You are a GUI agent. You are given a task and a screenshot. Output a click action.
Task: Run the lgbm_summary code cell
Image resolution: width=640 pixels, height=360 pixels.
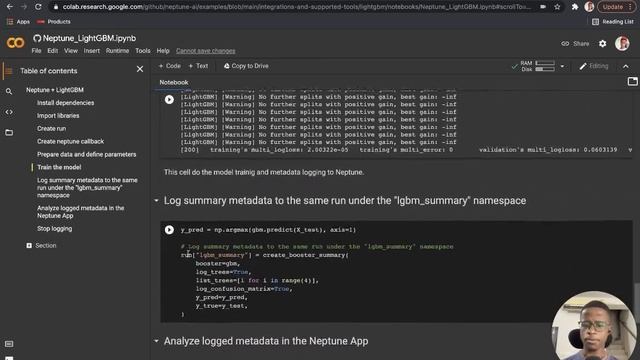coord(169,230)
